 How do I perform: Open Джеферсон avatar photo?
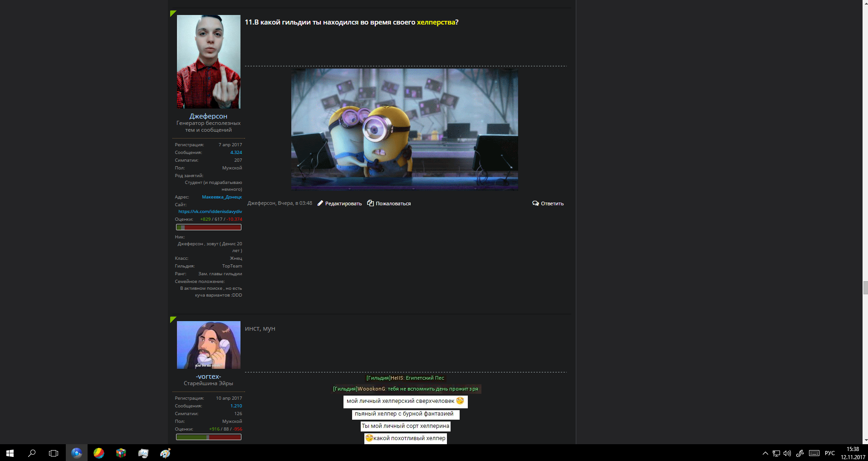pyautogui.click(x=208, y=61)
